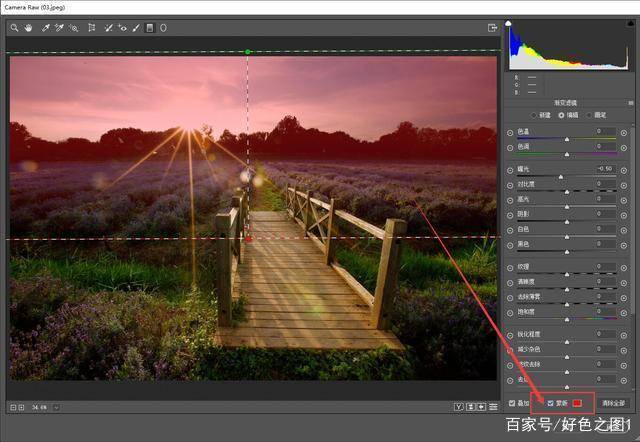Image resolution: width=640 pixels, height=442 pixels.
Task: Click the 曝光 exposure value field
Action: (x=605, y=169)
